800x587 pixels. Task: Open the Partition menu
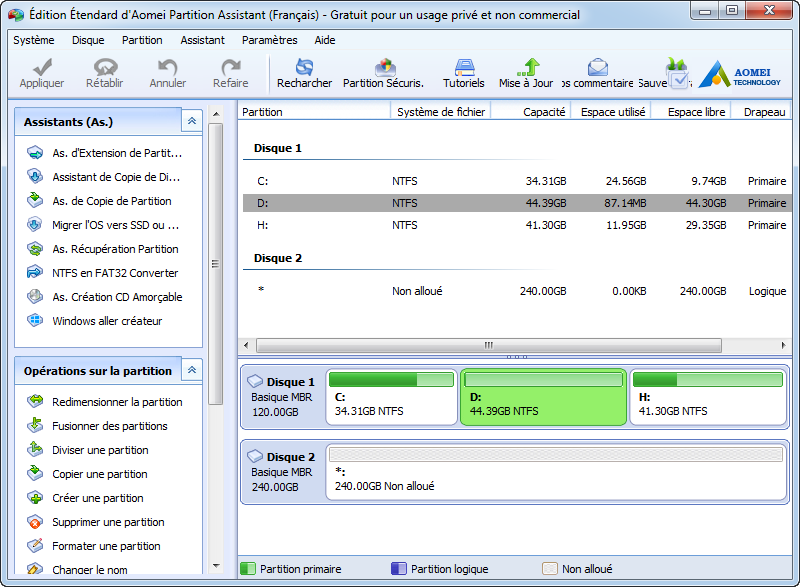click(x=142, y=40)
